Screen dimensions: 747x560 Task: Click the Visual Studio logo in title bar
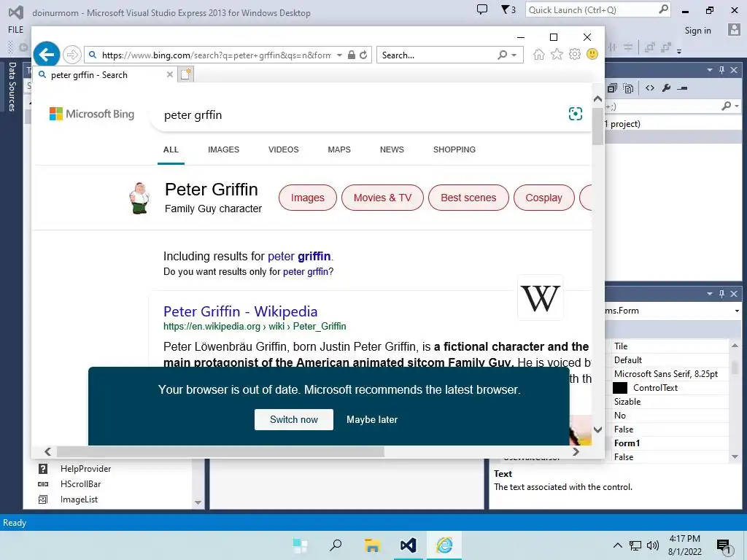click(x=16, y=13)
